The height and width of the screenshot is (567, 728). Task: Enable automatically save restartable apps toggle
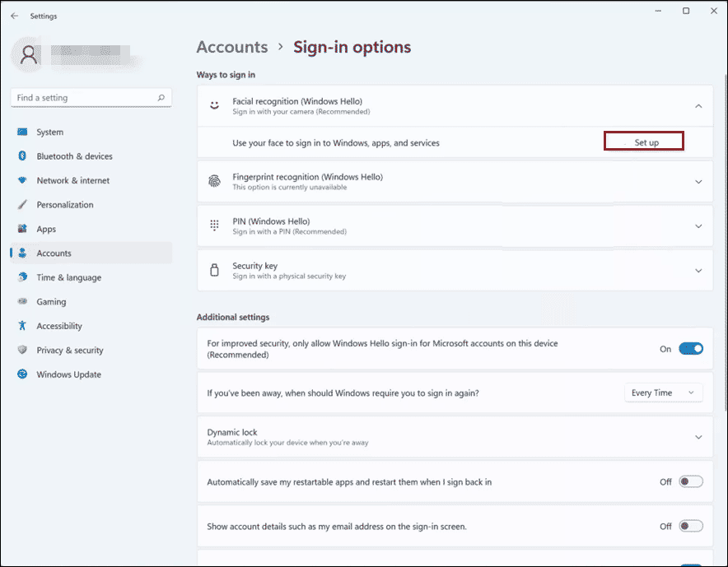point(691,481)
